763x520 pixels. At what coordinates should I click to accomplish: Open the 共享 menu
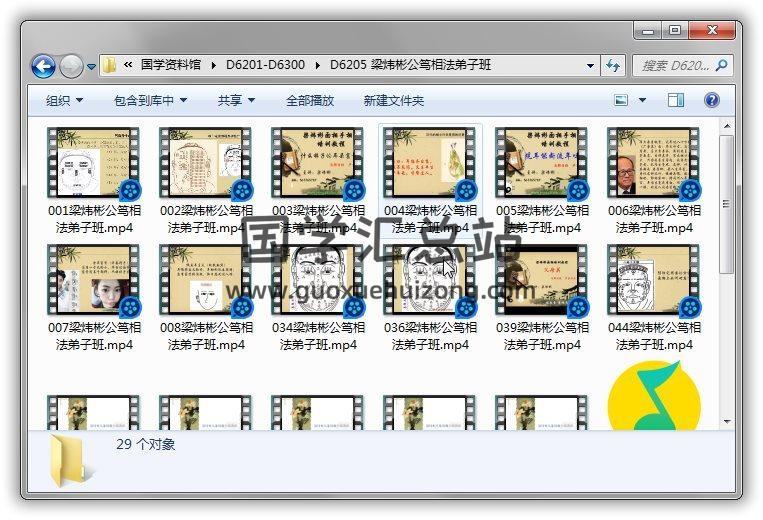tap(236, 101)
